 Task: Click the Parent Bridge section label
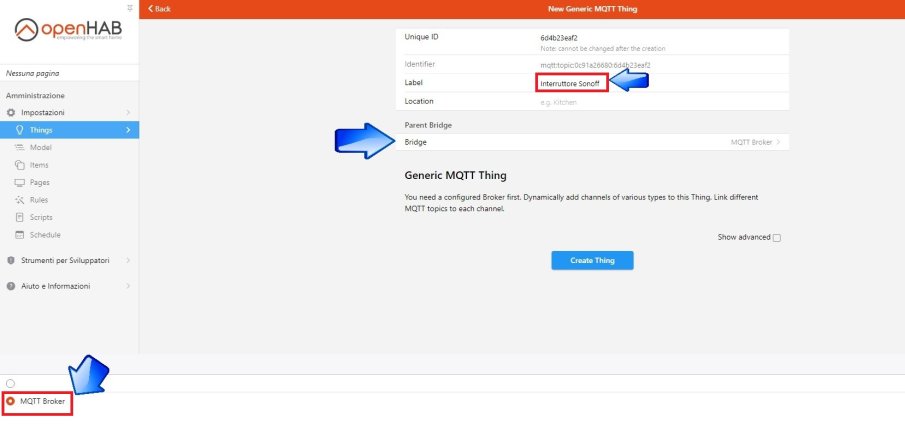pyautogui.click(x=428, y=125)
